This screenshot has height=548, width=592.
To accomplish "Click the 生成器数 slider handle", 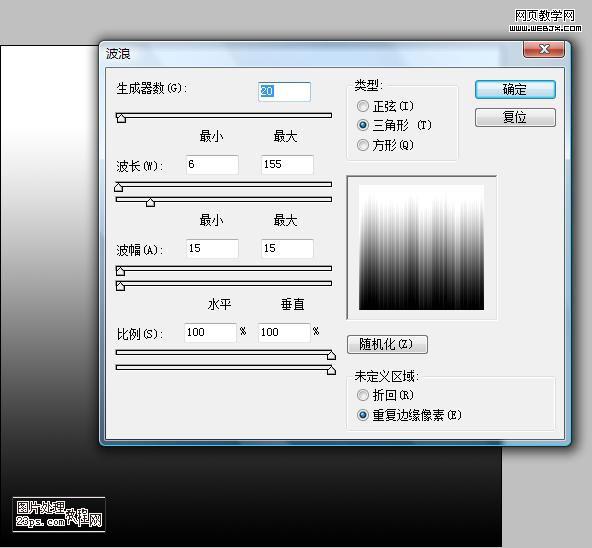I will point(121,118).
